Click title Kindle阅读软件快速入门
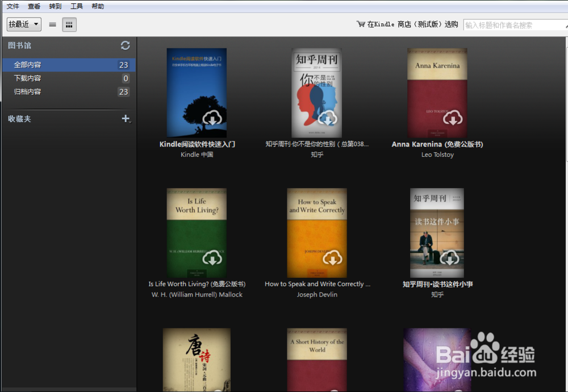The width and height of the screenshot is (568, 392). 197,144
